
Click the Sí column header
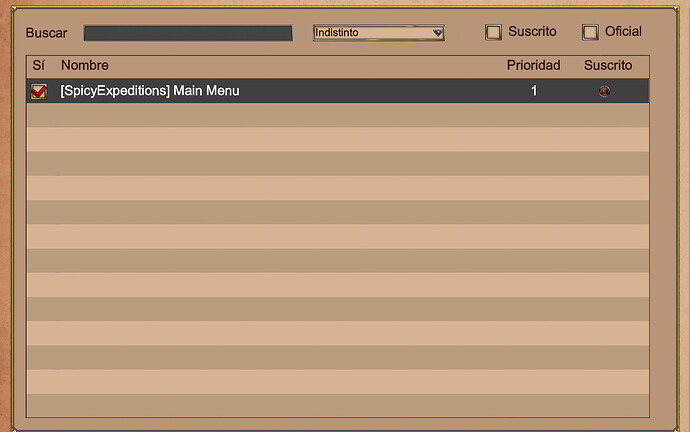click(38, 65)
